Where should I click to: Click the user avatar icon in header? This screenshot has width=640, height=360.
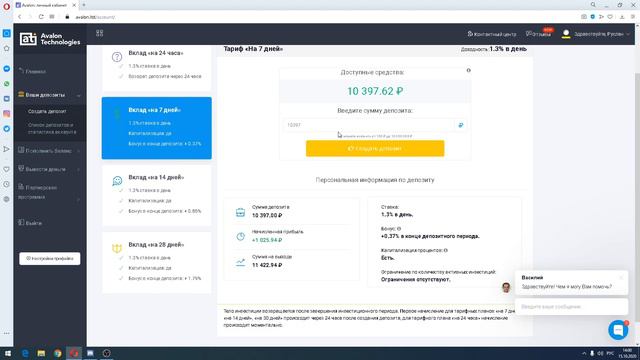tap(566, 34)
